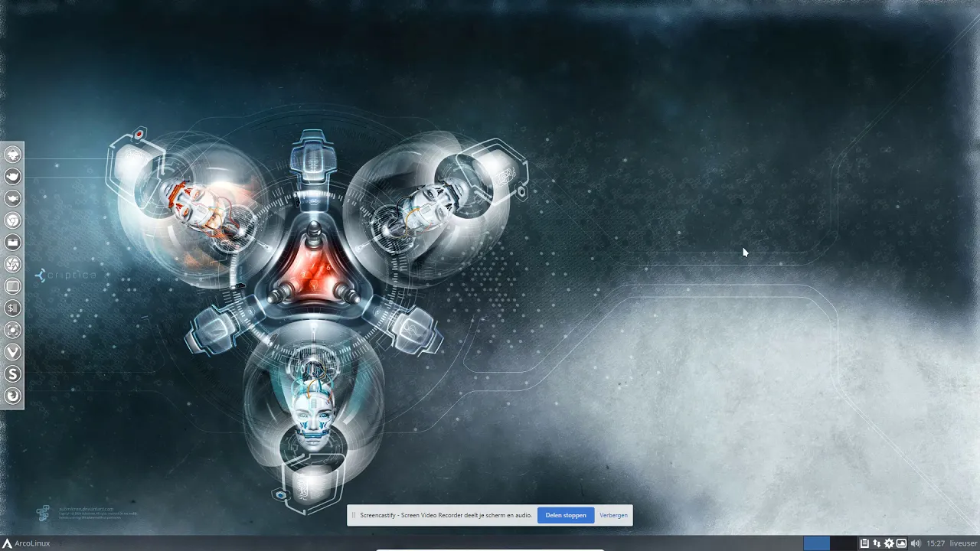Click the topmost cloud-shaped dock icon
980x551 pixels.
pos(12,154)
